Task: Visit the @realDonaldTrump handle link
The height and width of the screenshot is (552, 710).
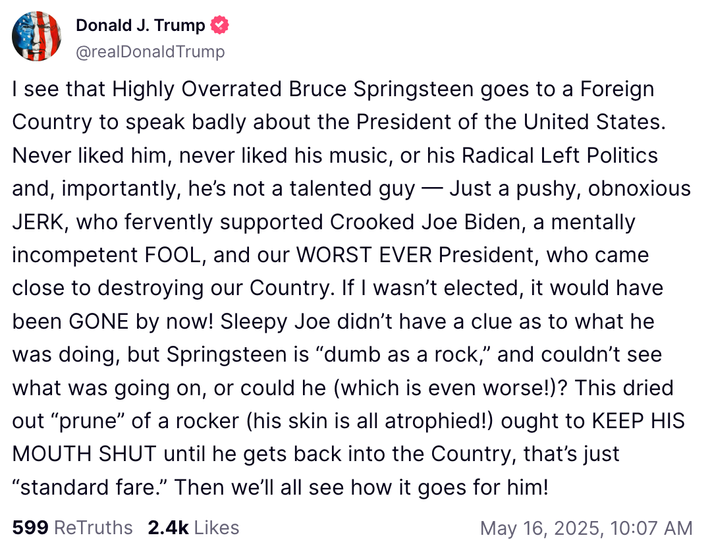Action: click(x=150, y=52)
